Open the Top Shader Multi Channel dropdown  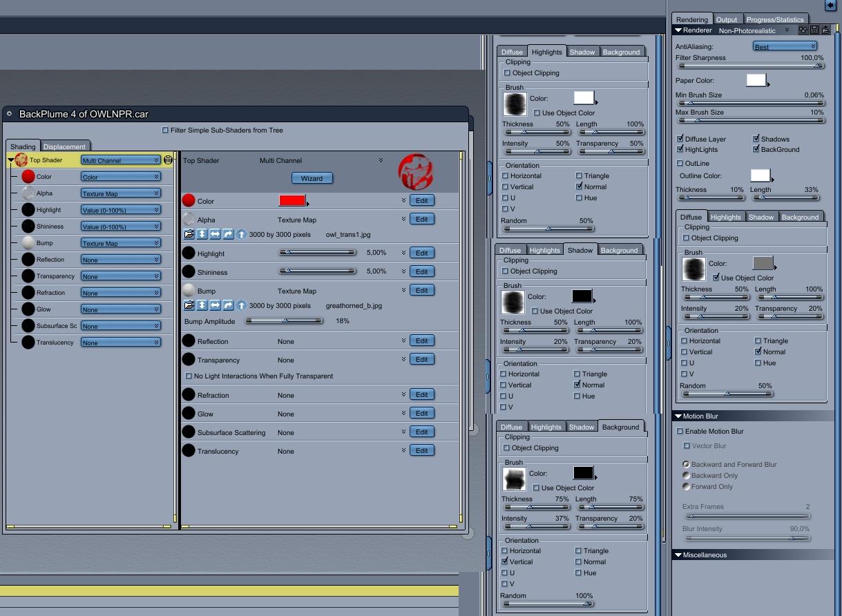121,160
